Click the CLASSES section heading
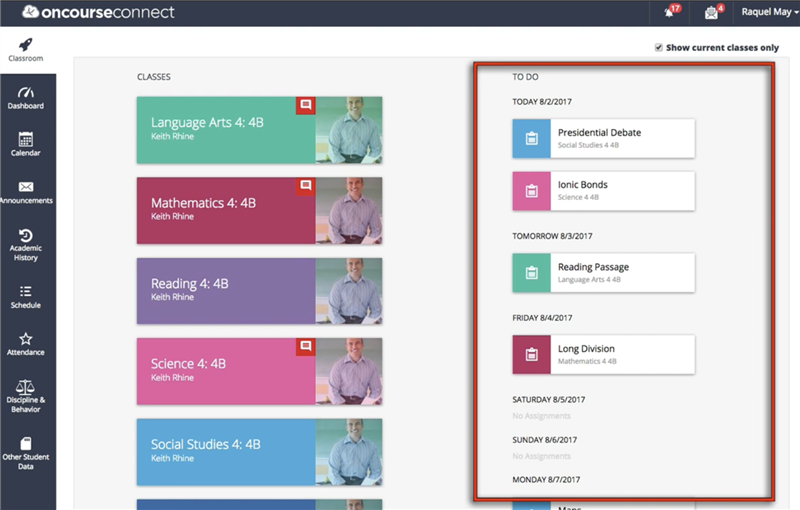Viewport: 800px width, 510px height. pyautogui.click(x=154, y=77)
